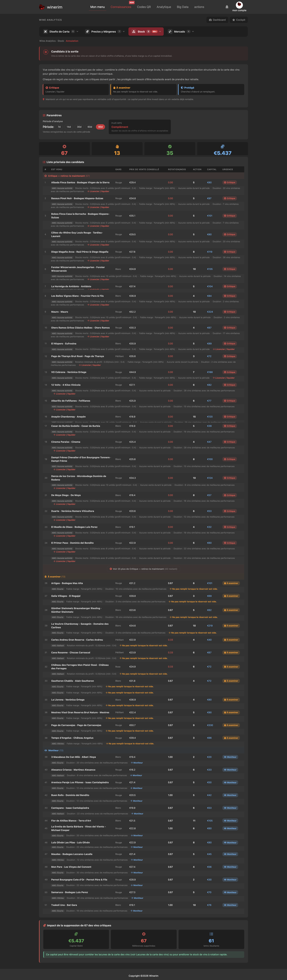Viewport: 287px width, 980px height.
Task: Open the Codes QR menu
Action: tap(144, 7)
